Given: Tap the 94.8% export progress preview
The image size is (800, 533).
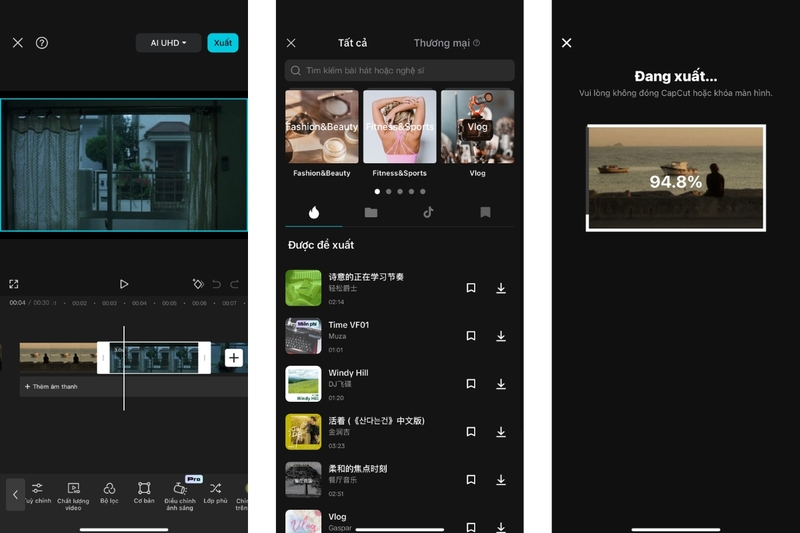Looking at the screenshot, I should pyautogui.click(x=676, y=178).
